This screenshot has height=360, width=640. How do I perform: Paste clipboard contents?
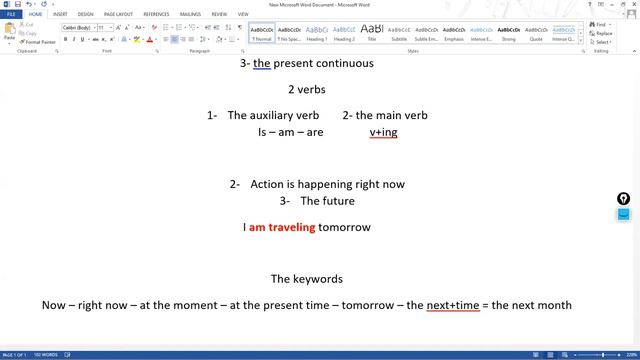tap(9, 32)
